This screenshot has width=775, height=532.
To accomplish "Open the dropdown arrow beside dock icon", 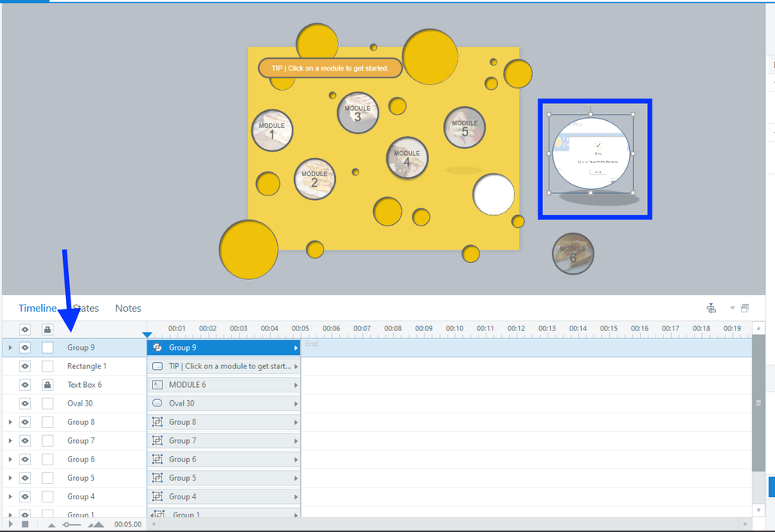I will coord(732,308).
